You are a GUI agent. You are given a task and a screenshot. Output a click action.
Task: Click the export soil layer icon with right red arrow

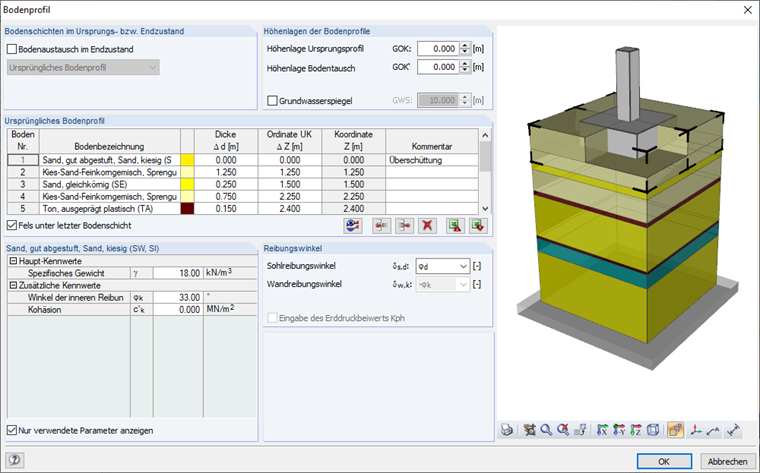point(404,226)
